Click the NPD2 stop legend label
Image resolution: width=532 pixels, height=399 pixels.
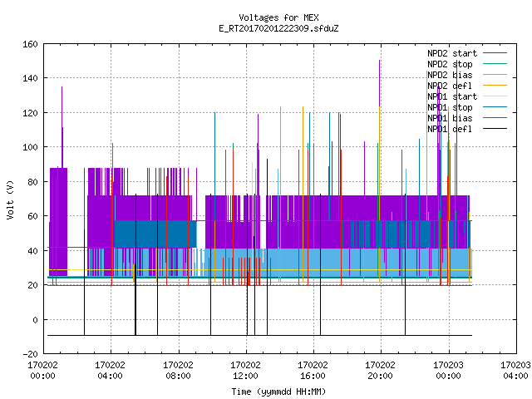coord(450,64)
